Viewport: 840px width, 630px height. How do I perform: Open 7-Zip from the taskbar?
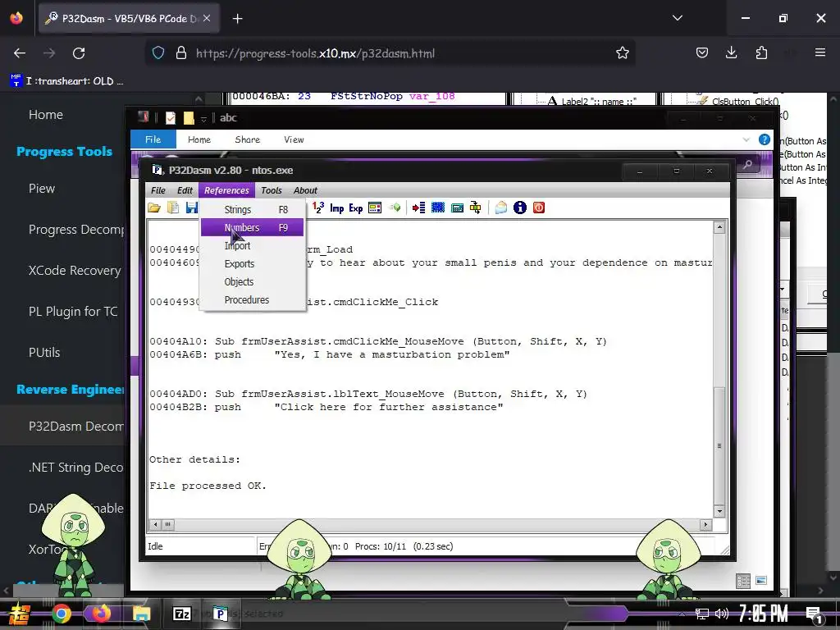click(181, 614)
